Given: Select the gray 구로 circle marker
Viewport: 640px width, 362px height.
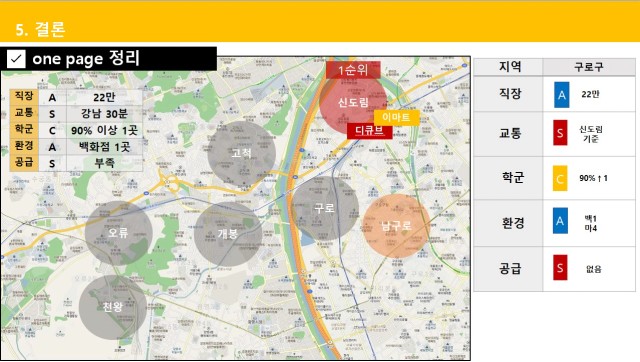Looking at the screenshot, I should click(x=325, y=209).
